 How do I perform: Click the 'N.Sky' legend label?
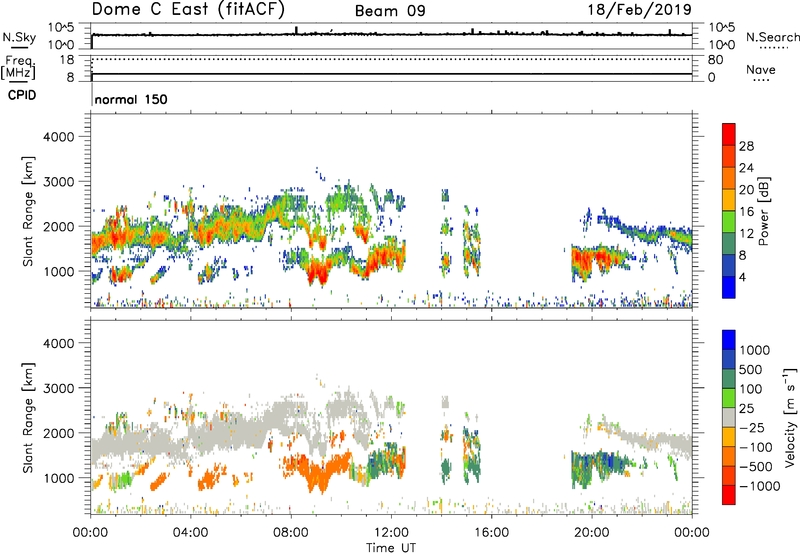coord(19,37)
